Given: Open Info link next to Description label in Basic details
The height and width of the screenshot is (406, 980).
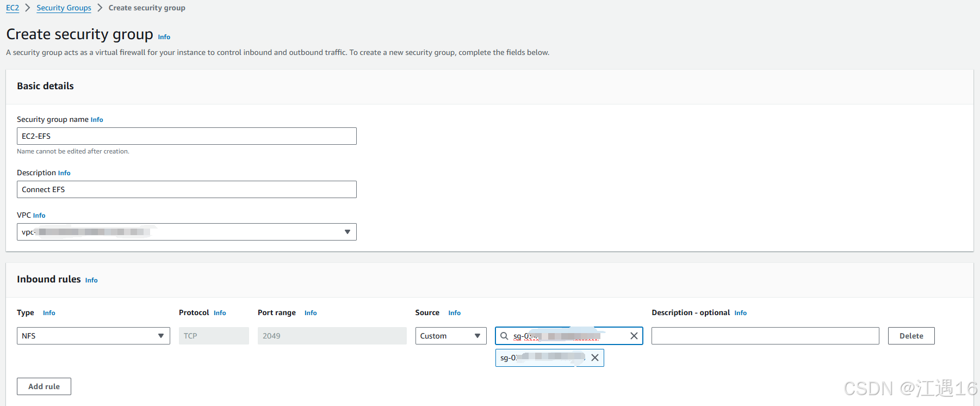Looking at the screenshot, I should (x=64, y=173).
